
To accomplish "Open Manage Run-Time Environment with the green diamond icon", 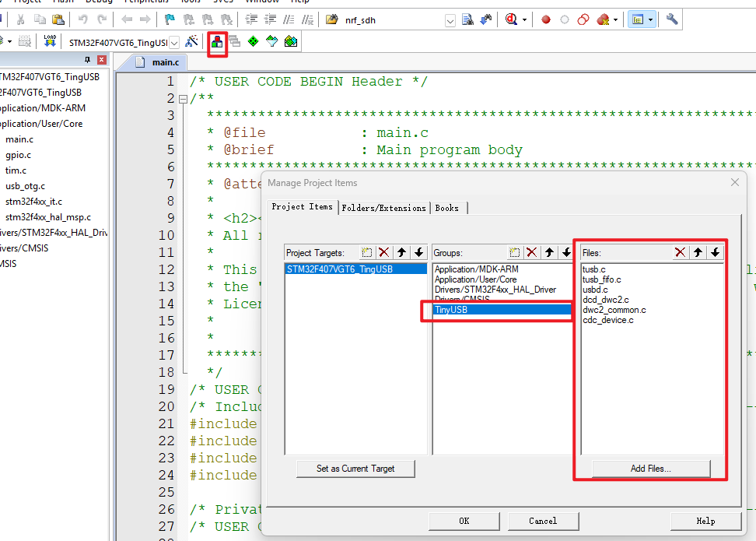I will (x=253, y=41).
